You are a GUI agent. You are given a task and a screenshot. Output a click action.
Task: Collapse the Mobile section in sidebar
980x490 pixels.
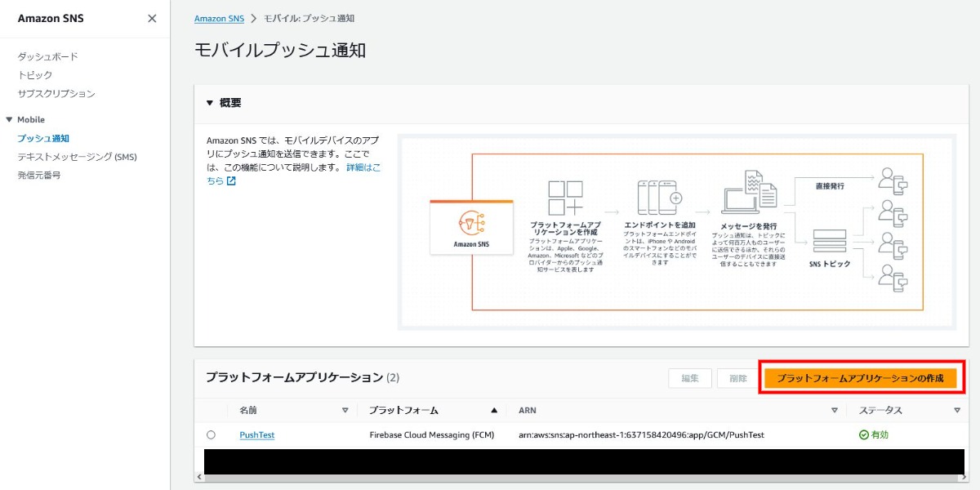click(10, 120)
